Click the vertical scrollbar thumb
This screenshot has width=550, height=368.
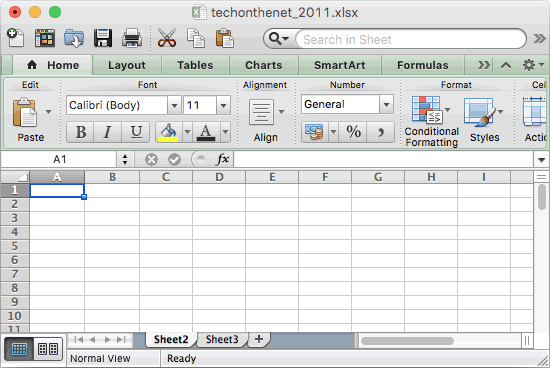pos(542,197)
